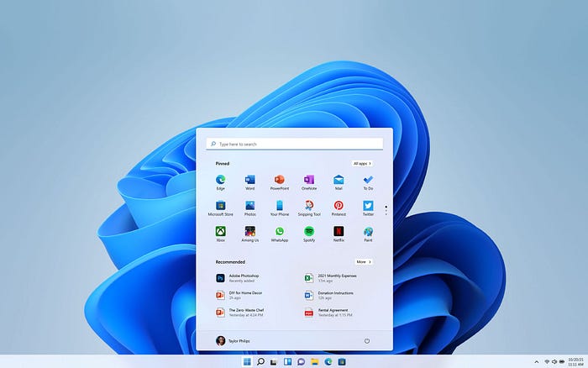Open Microsoft Edge from pinned apps
Screen dimensions: 588x368
pos(220,180)
